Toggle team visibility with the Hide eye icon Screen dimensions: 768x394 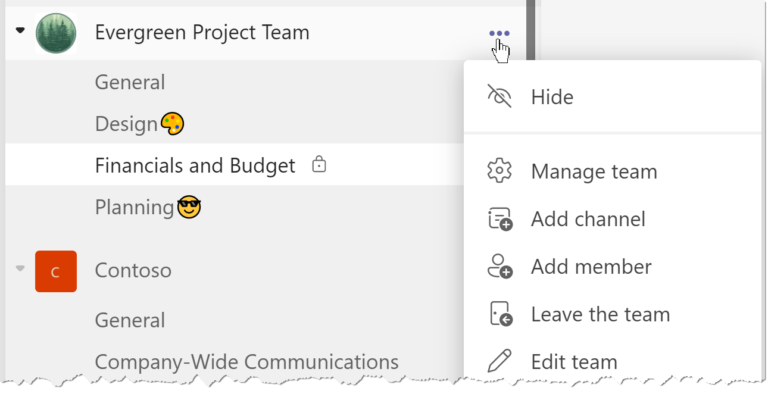point(499,96)
